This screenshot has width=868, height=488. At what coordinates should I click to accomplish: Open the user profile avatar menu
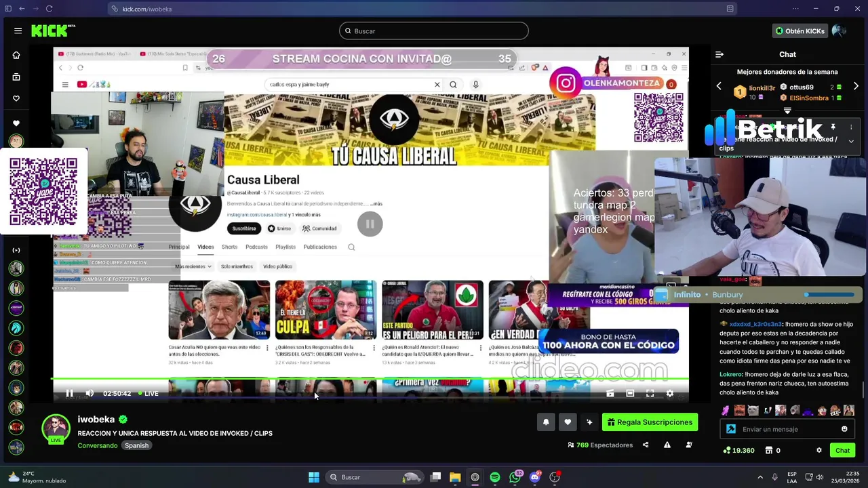(839, 30)
